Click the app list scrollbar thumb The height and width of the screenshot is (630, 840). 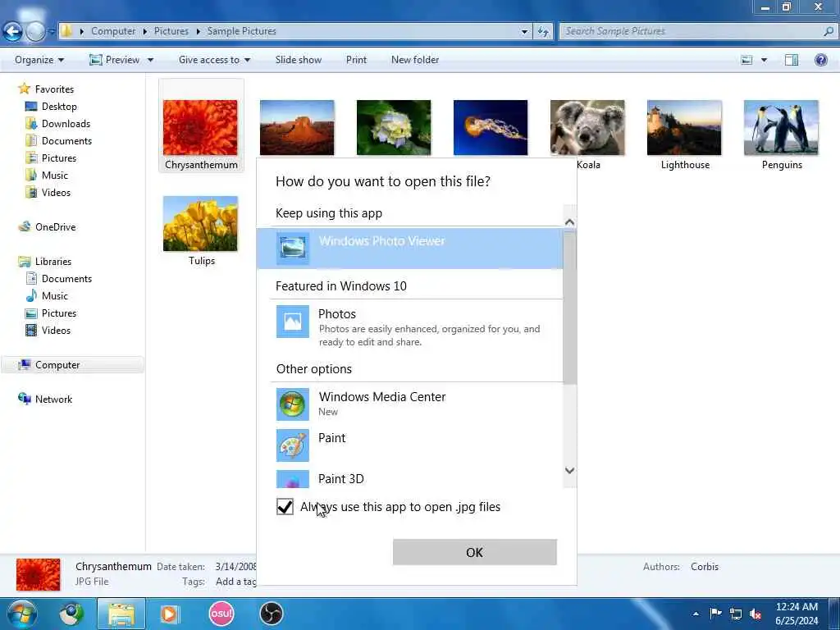pos(569,307)
